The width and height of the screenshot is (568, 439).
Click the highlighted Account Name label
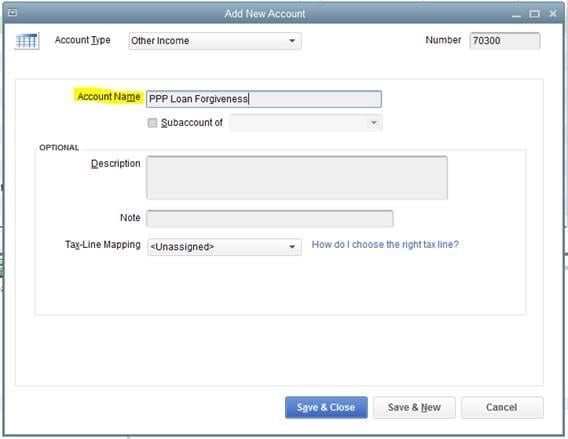pos(109,97)
